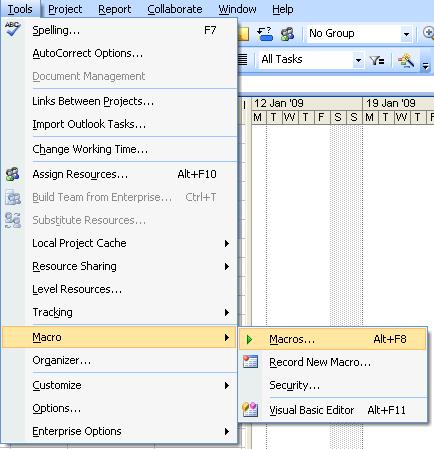Expand the Customize submenu
Image resolution: width=434 pixels, height=449 pixels.
pyautogui.click(x=227, y=385)
